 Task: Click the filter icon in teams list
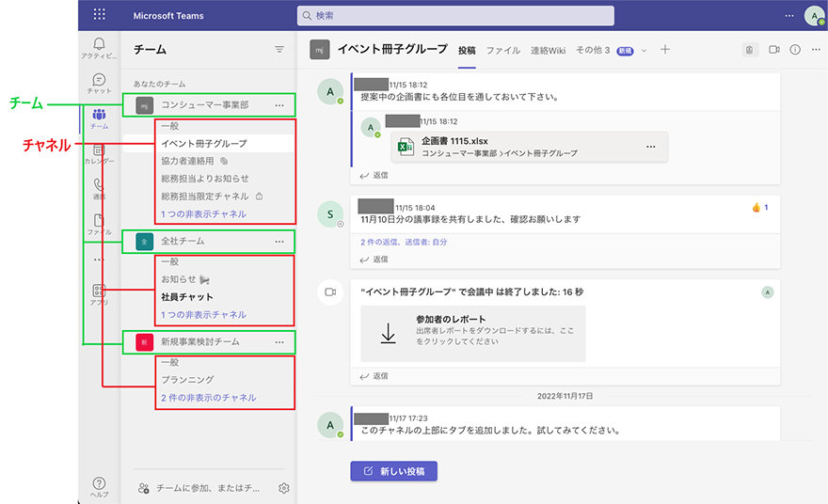click(279, 50)
